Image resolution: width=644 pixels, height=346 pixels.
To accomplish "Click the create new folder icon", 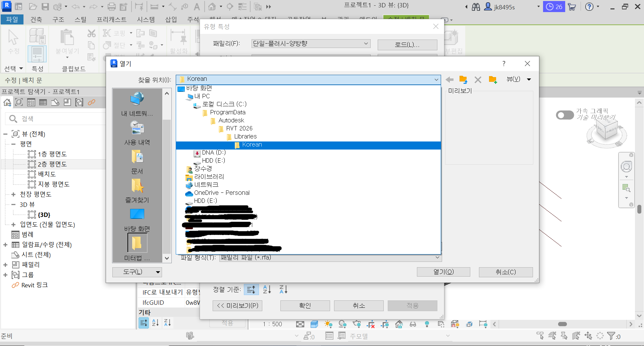I will tap(492, 80).
